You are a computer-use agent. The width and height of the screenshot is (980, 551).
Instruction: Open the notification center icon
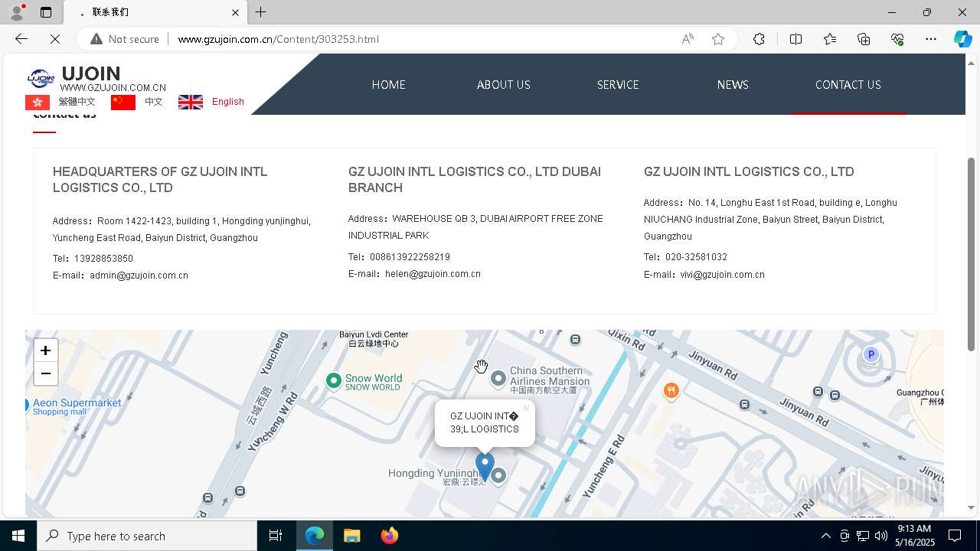point(955,536)
